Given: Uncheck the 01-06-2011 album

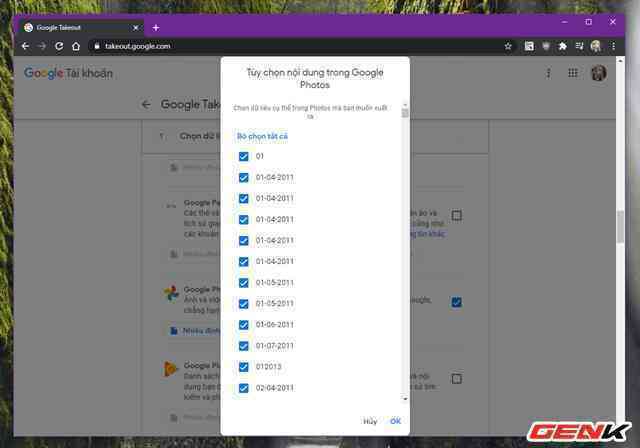Looking at the screenshot, I should click(x=244, y=325).
